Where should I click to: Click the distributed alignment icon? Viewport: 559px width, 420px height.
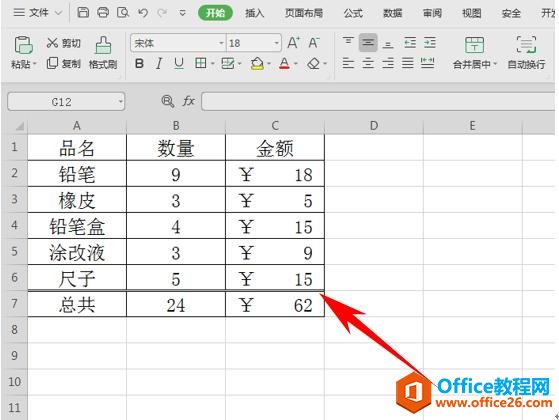point(427,63)
